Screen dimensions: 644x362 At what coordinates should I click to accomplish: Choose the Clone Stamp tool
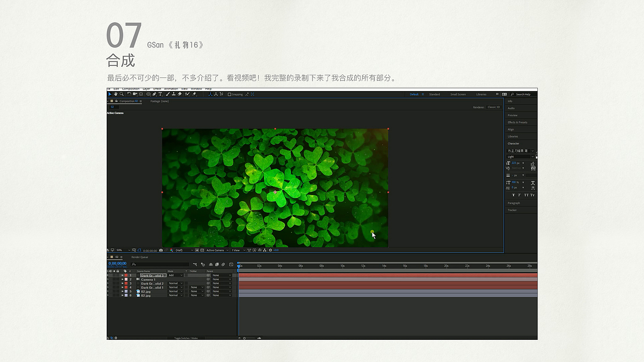pos(174,94)
